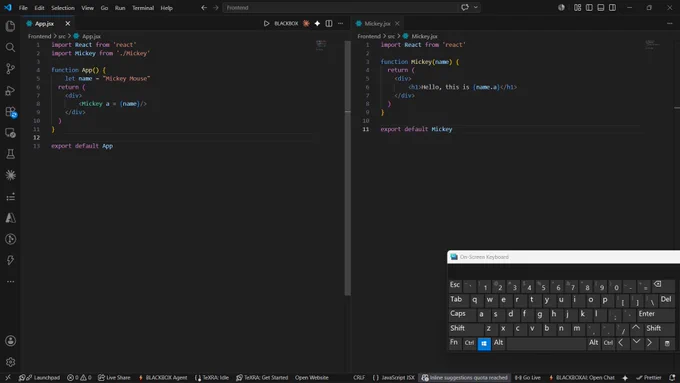This screenshot has width=680, height=383.
Task: Open the Selection menu
Action: [x=63, y=8]
